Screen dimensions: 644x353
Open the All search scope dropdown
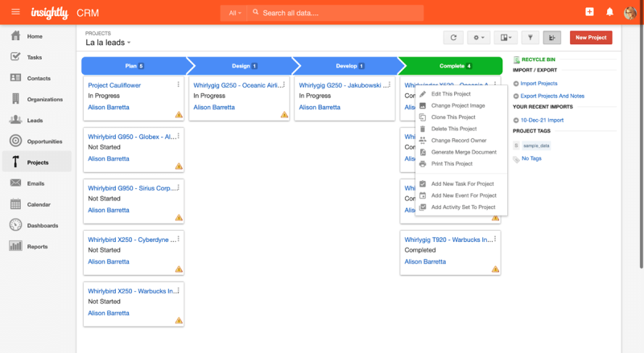point(234,13)
